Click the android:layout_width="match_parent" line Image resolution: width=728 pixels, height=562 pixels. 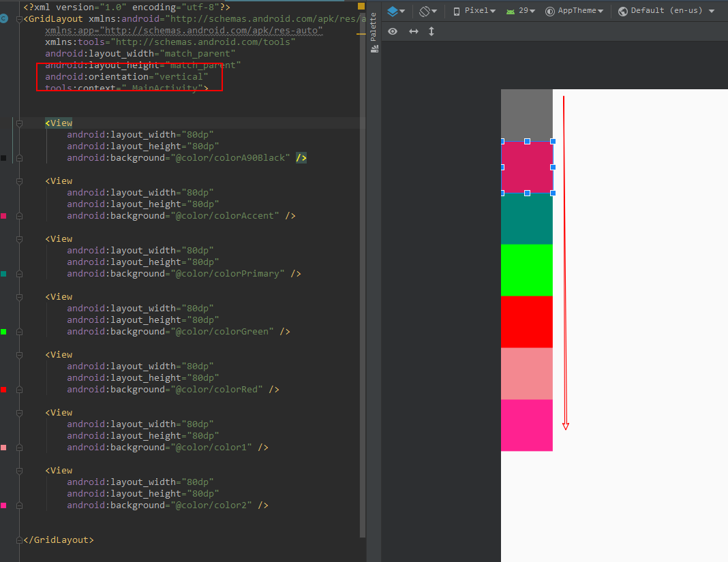pos(140,54)
